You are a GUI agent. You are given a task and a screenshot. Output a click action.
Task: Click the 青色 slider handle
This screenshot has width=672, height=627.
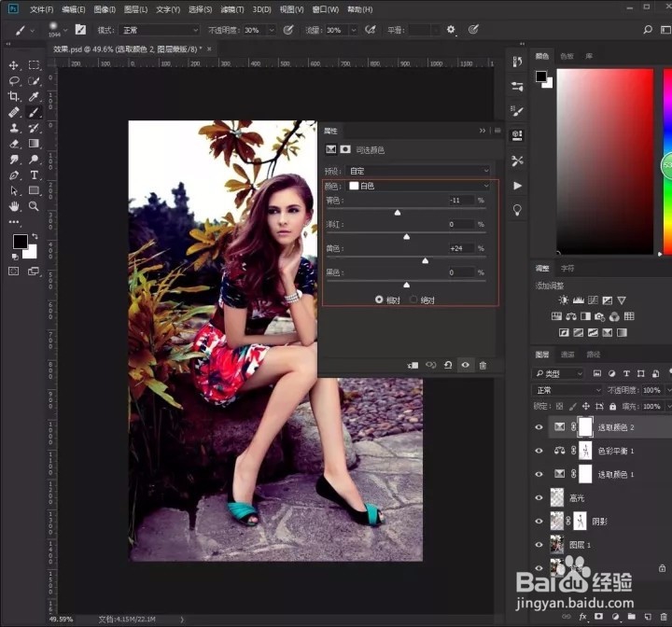398,213
